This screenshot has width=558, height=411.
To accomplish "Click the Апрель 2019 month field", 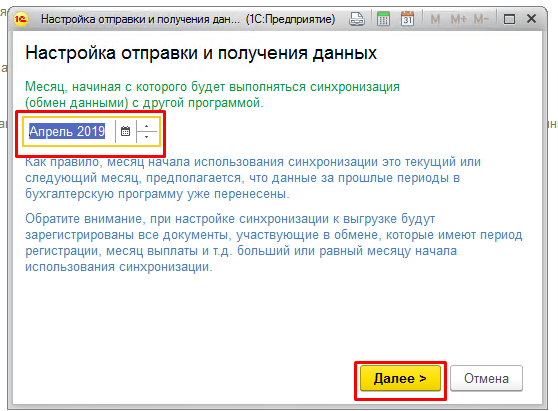I will [x=67, y=131].
